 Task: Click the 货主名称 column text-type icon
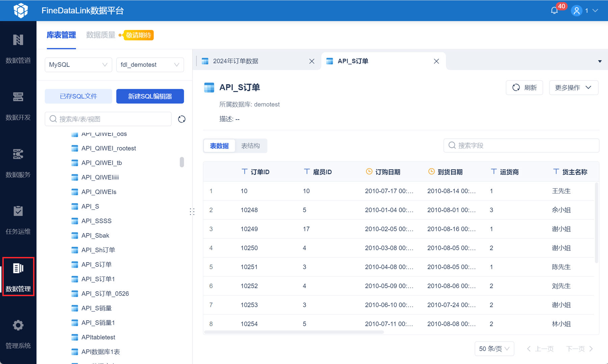tap(556, 172)
